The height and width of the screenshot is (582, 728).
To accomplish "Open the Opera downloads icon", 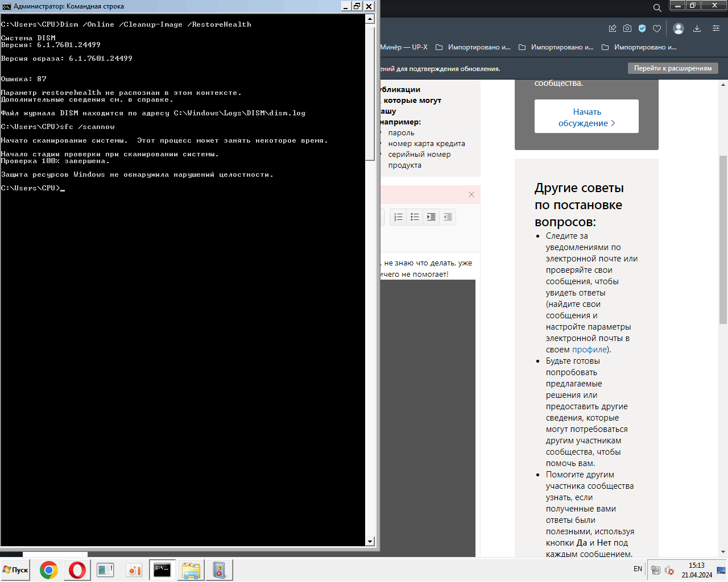I will (697, 28).
